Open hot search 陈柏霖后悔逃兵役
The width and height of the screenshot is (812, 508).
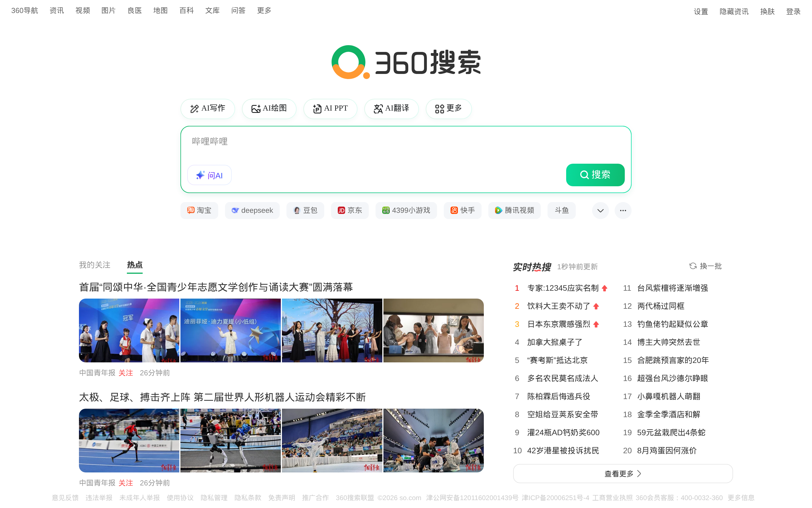[559, 397]
